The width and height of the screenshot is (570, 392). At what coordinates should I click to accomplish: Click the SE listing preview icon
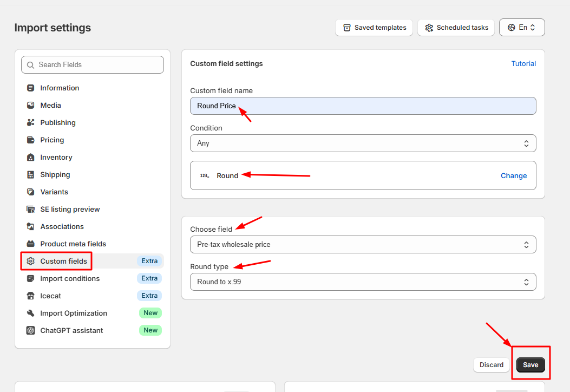coord(30,210)
